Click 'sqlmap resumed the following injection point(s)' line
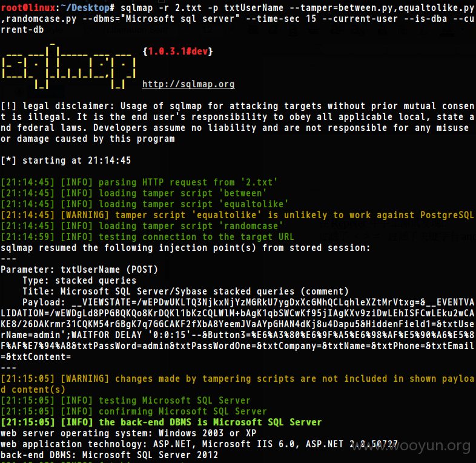 point(185,248)
